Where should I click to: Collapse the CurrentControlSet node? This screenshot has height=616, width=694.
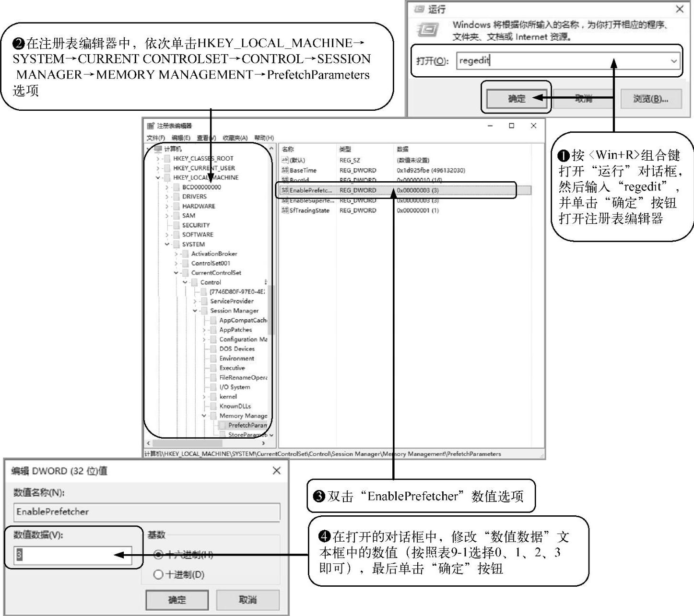[176, 273]
